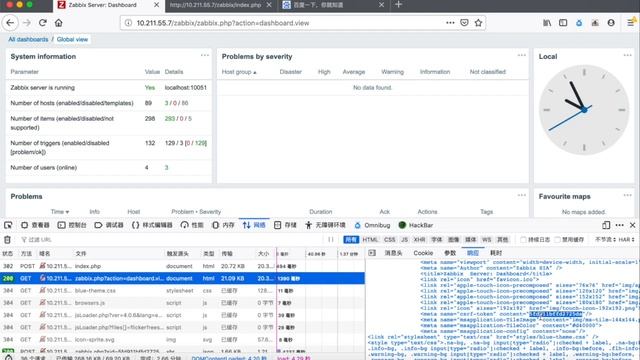Open the browser home page icon
The width and height of the screenshot is (640, 360).
click(59, 23)
